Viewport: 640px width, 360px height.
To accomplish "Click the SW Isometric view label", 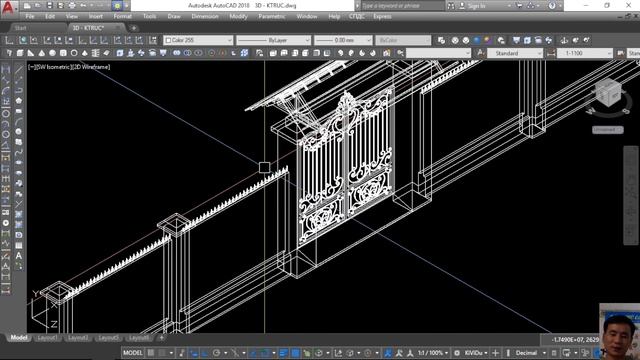I will 54,67.
